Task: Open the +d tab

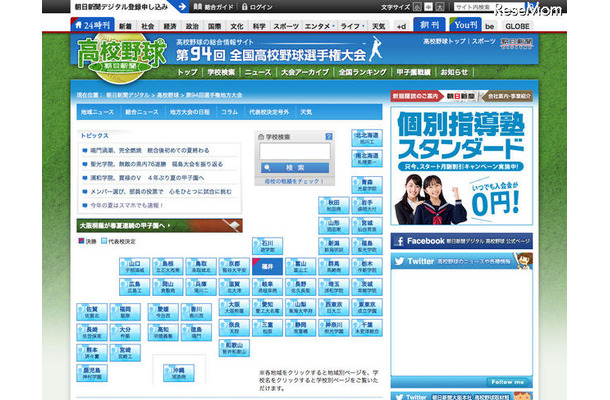Action: click(x=401, y=26)
